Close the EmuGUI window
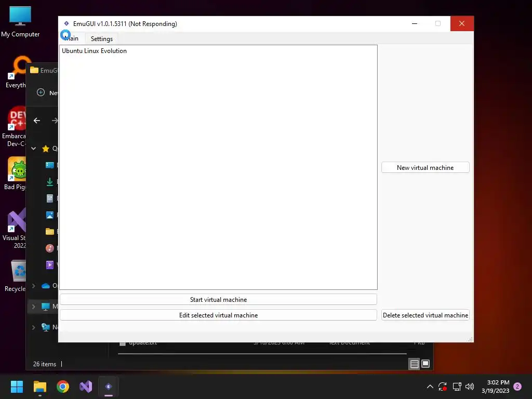 [x=462, y=23]
